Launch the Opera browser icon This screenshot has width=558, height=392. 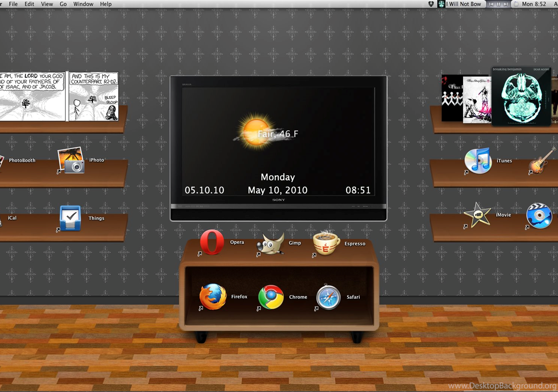coord(212,242)
